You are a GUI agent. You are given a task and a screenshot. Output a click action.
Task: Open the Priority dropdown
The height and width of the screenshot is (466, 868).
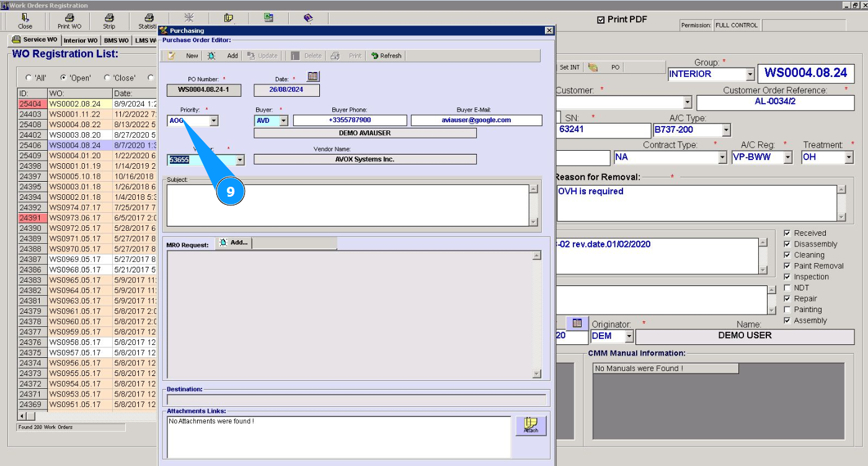click(214, 121)
